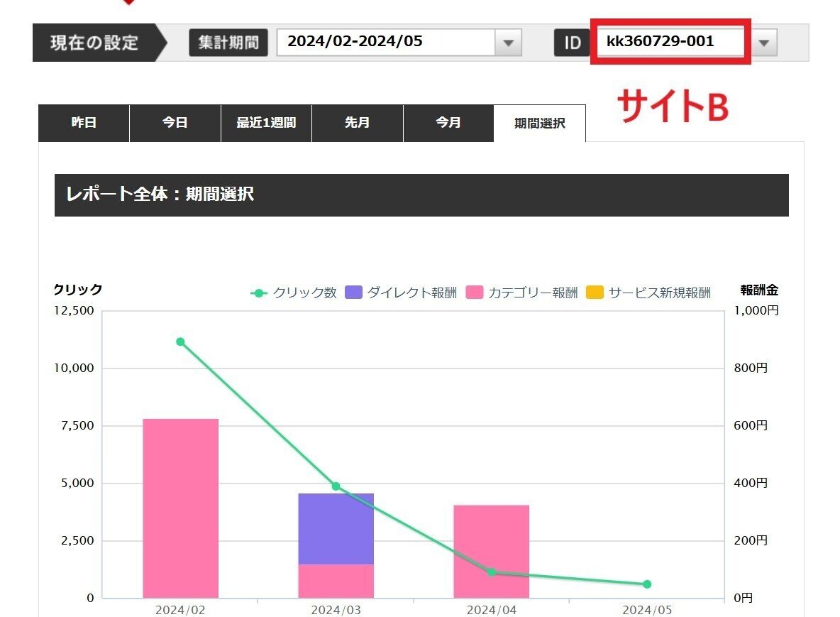This screenshot has width=840, height=617.
Task: Toggle カテゴリー報酬 legend item
Action: coord(522,293)
